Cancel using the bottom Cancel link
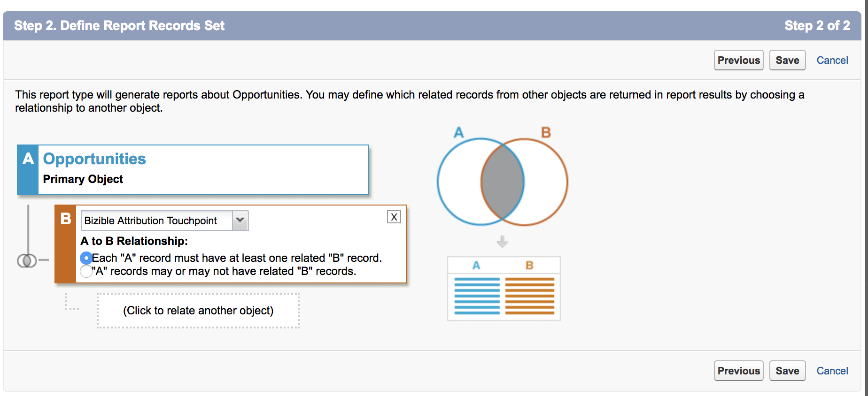The height and width of the screenshot is (396, 868). click(832, 371)
